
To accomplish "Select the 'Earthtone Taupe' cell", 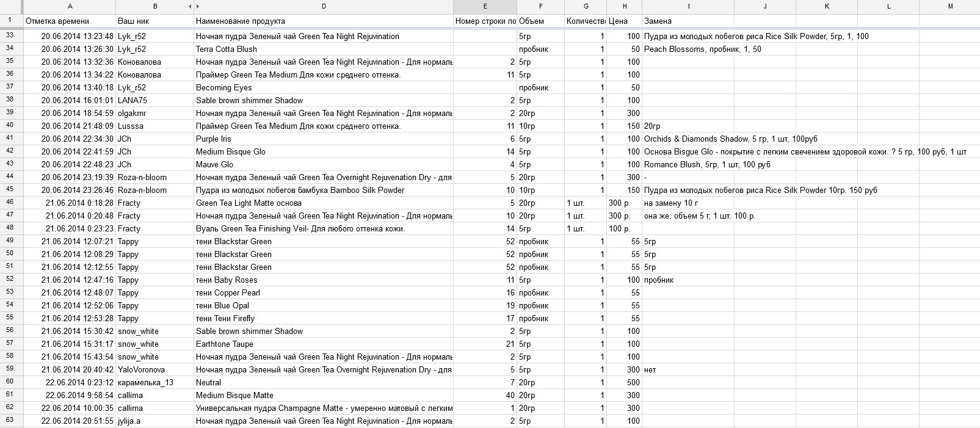I will [324, 344].
